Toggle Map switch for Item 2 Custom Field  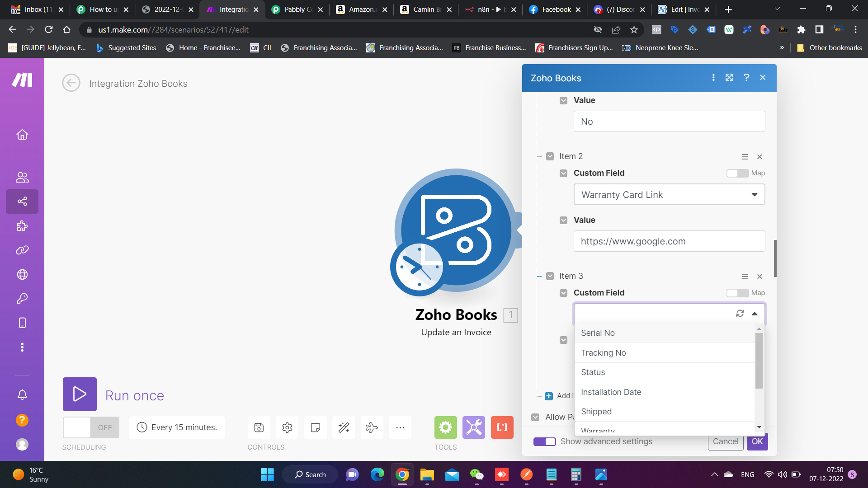click(x=737, y=173)
